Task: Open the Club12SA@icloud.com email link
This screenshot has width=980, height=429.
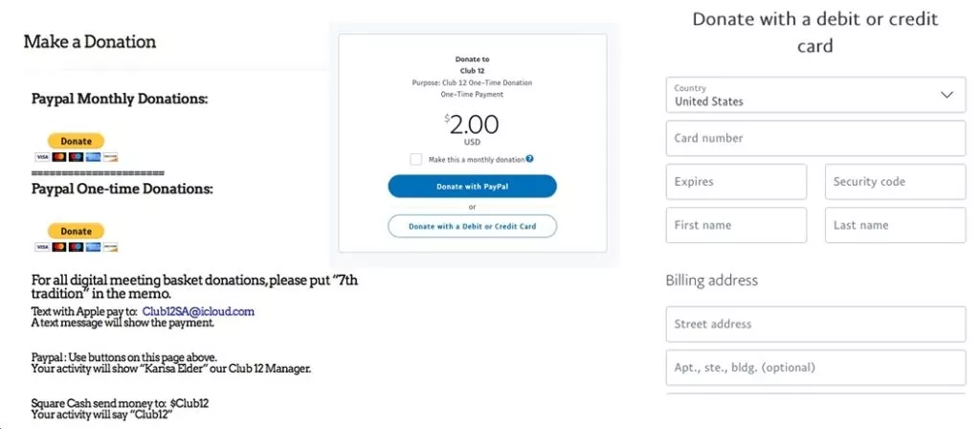Action: coord(198,311)
